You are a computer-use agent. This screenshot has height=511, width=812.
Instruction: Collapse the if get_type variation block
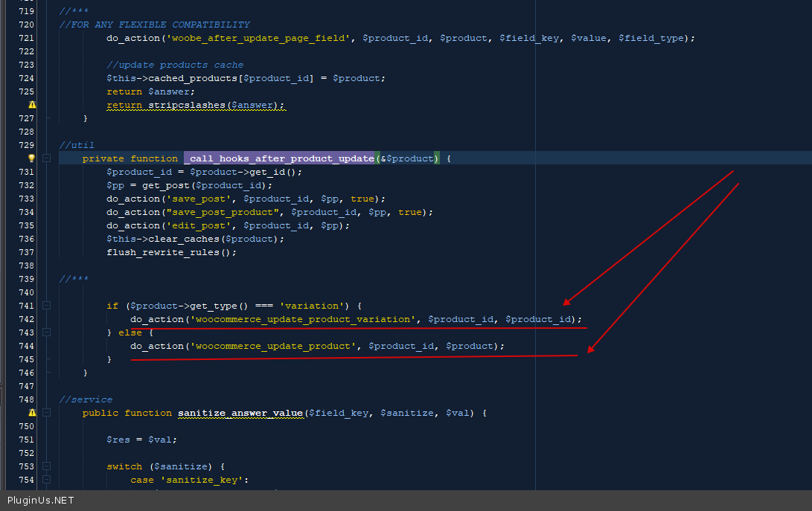coord(46,306)
